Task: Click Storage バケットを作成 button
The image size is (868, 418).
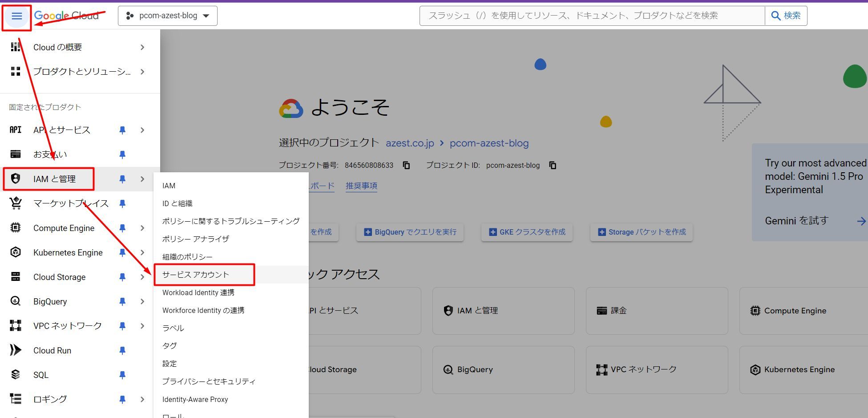Action: point(642,232)
